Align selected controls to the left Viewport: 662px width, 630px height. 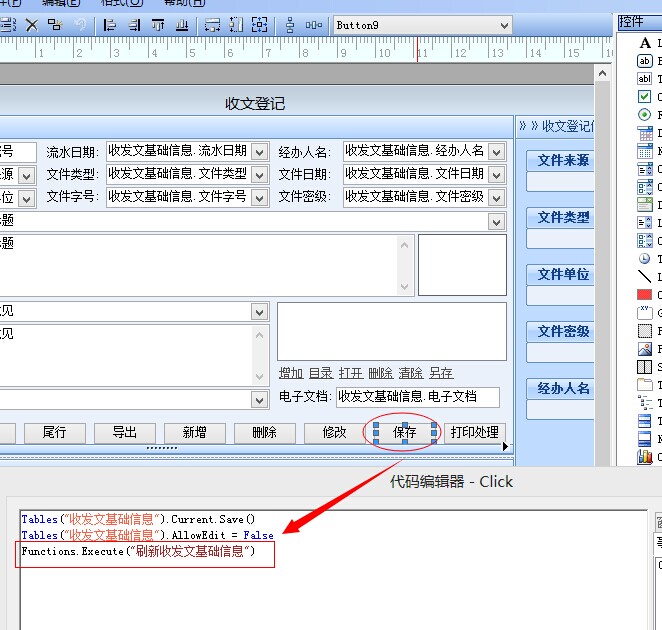110,25
